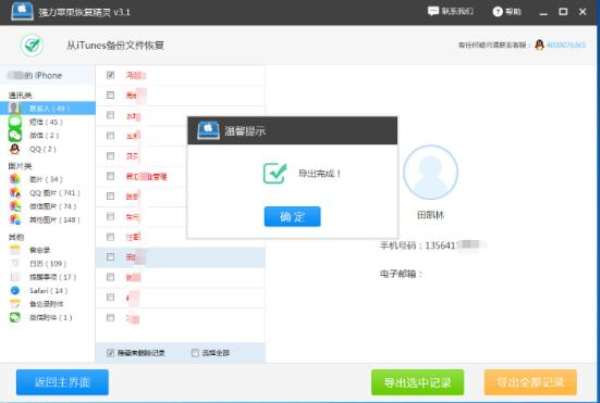Click the contact name 田凯林

click(430, 215)
